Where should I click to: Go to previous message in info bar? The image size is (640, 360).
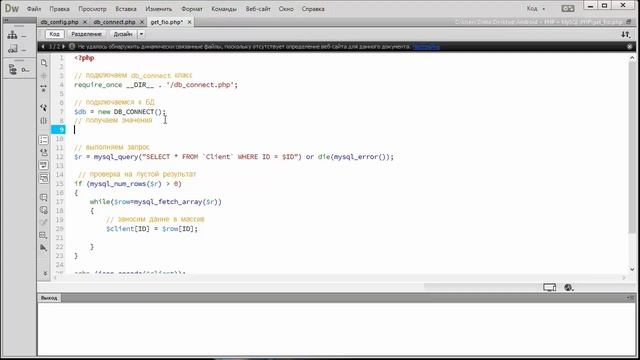pyautogui.click(x=43, y=47)
